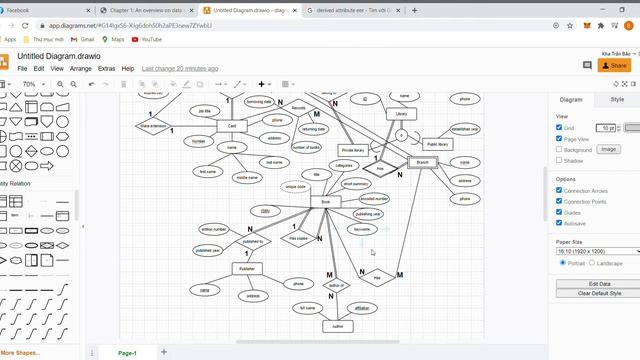
Task: Toggle the Guides checkbox
Action: (559, 212)
